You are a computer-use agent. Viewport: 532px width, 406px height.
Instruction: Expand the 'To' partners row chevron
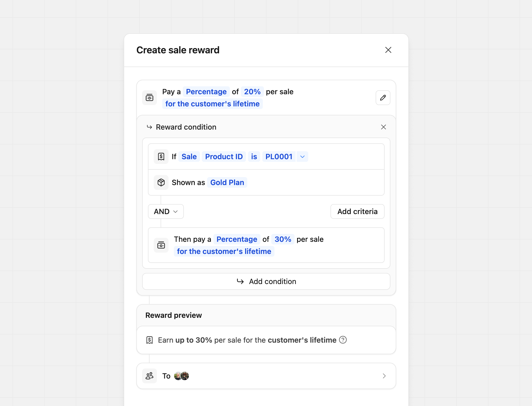tap(384, 376)
